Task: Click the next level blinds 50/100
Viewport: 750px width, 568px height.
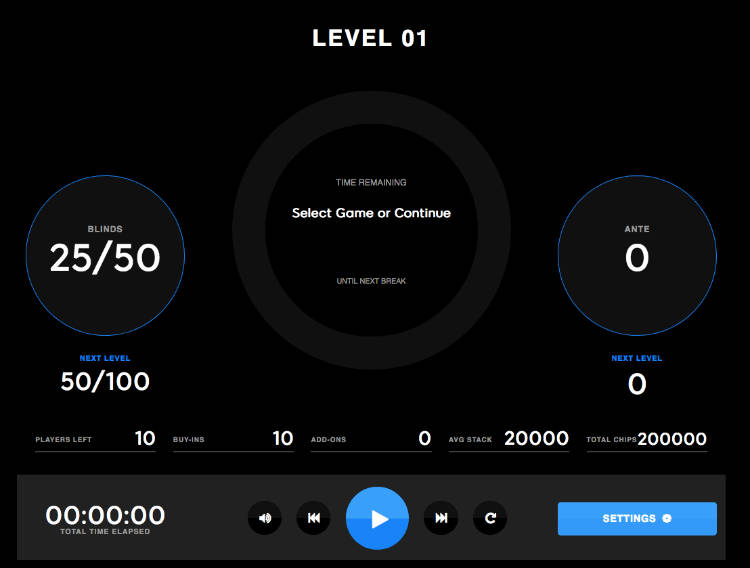Action: [105, 381]
